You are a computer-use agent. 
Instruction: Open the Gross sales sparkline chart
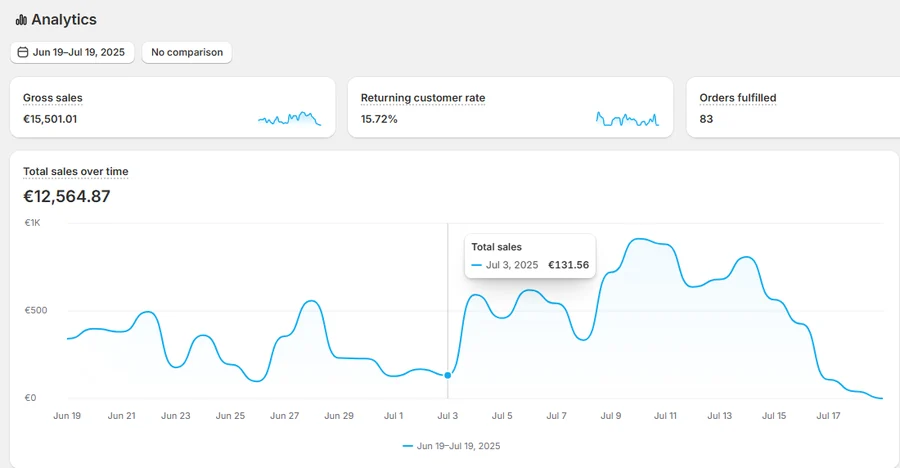pyautogui.click(x=289, y=119)
